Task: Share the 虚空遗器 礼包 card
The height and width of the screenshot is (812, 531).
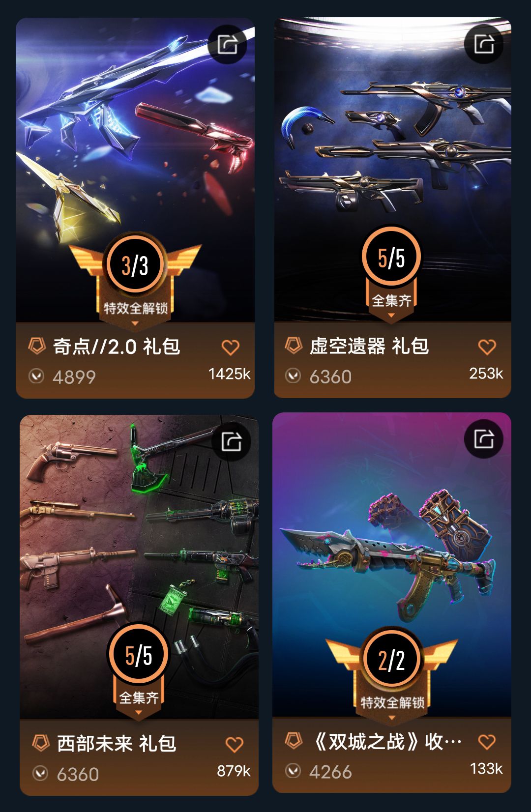Action: [484, 44]
